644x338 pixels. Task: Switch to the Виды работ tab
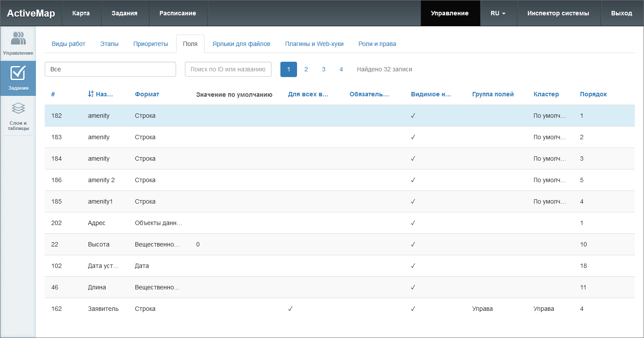tap(68, 44)
